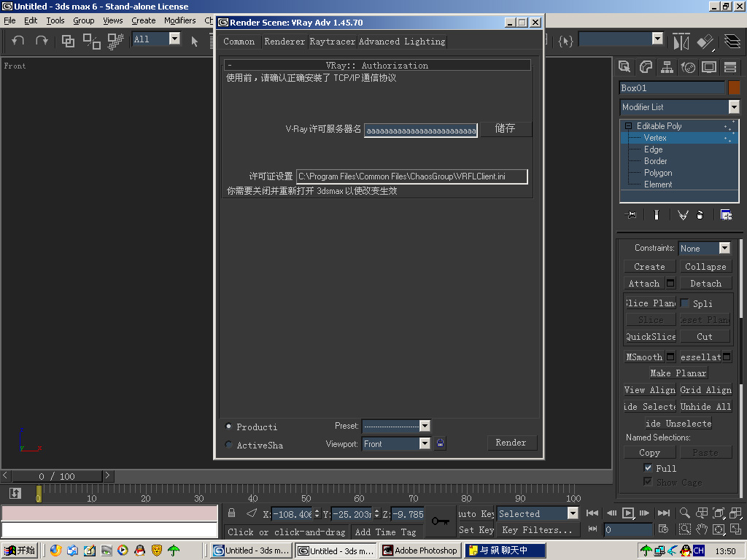
Task: Collapse the VRay Authorization rollout
Action: click(x=379, y=65)
